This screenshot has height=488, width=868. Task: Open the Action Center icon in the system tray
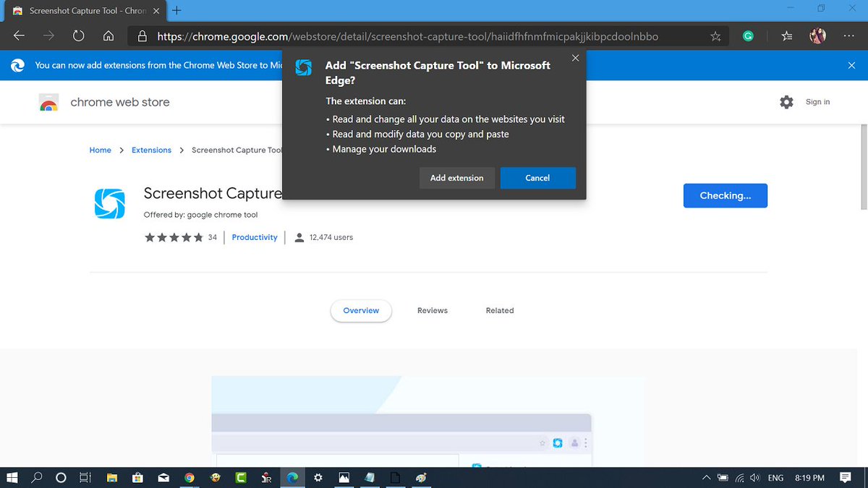(x=845, y=477)
